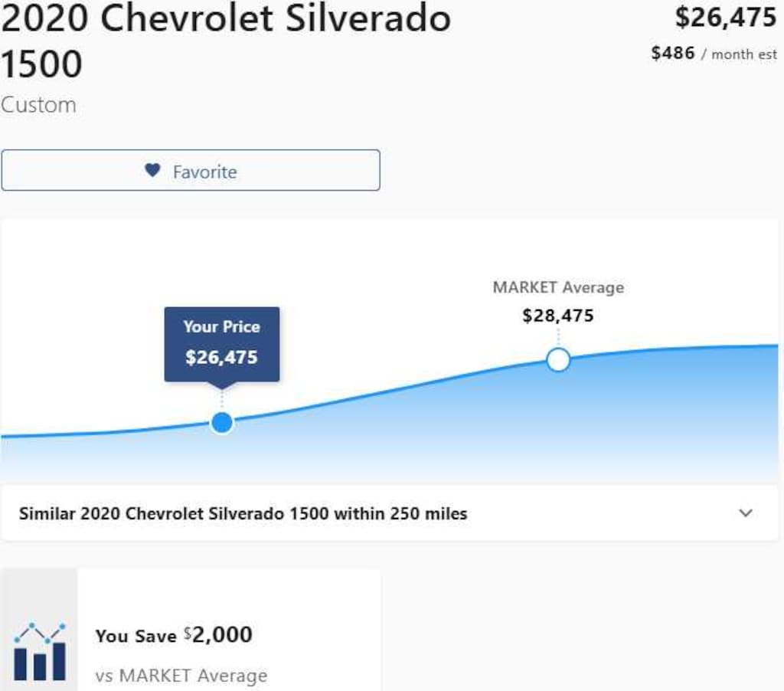Screen dimensions: 784x691
Task: Click the MARKET Average label
Action: (558, 287)
